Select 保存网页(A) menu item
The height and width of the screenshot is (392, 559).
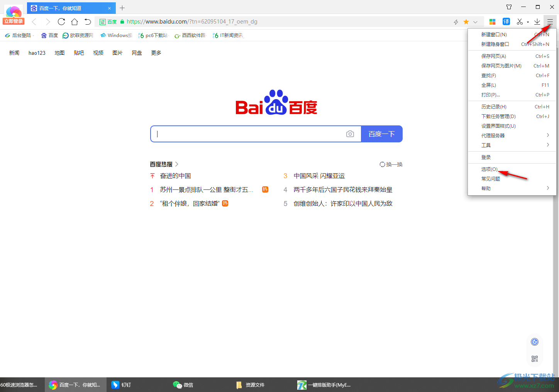coord(512,56)
